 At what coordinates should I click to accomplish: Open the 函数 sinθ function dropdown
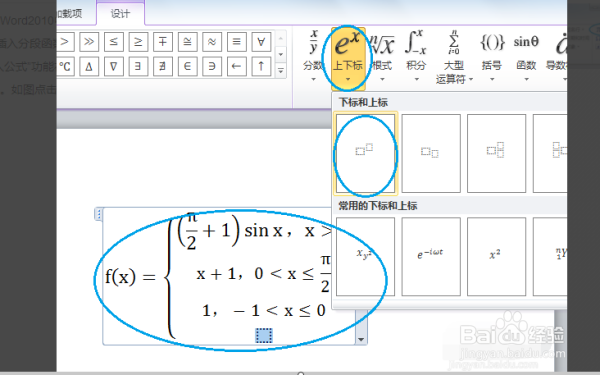coord(526,56)
